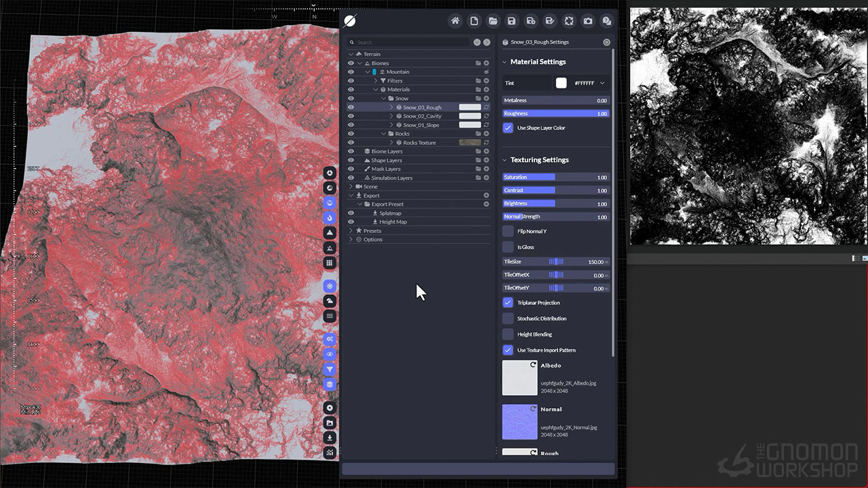868x488 pixels.
Task: Uncheck Triplanar Projection
Action: click(508, 303)
